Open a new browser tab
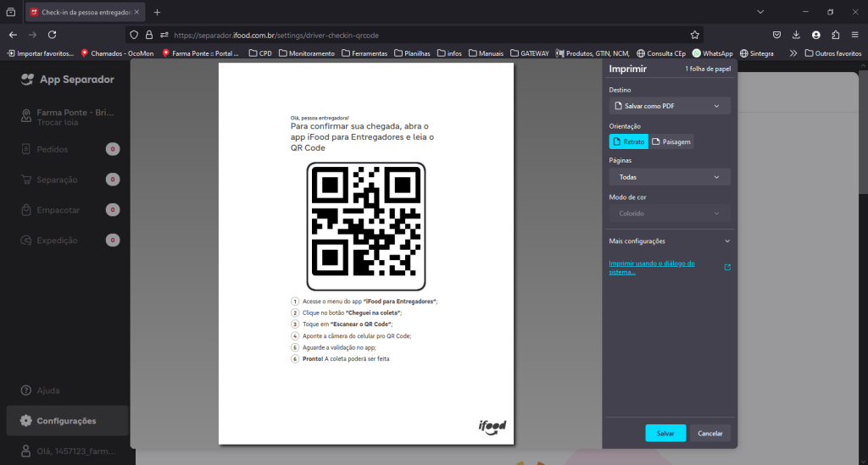The height and width of the screenshot is (465, 868). tap(157, 12)
